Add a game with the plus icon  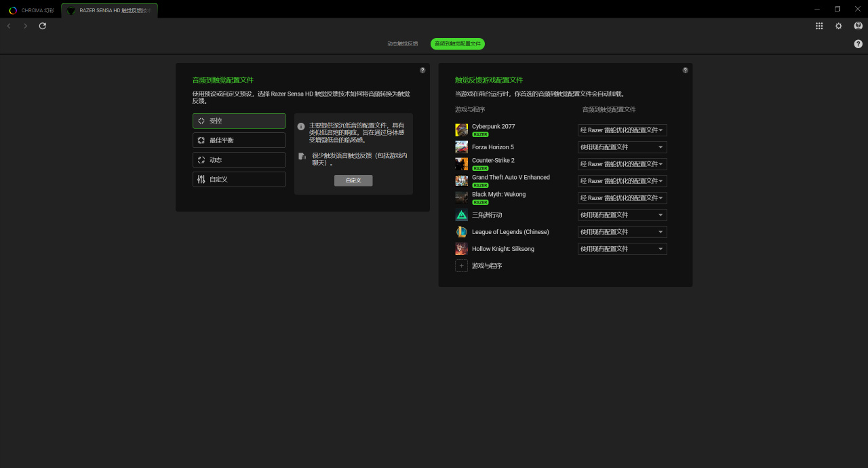pyautogui.click(x=461, y=266)
